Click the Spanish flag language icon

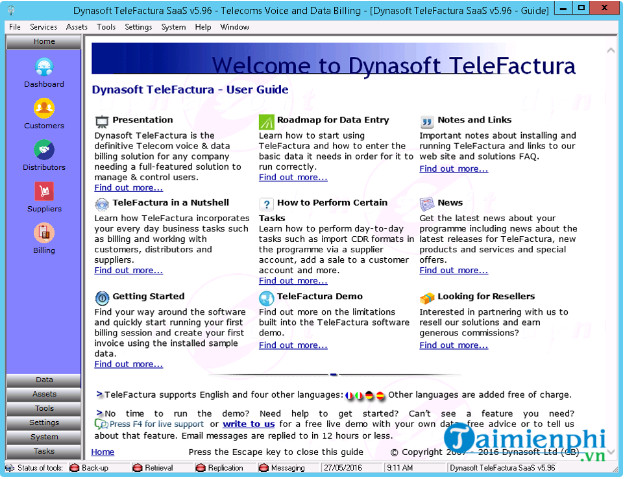(380, 395)
